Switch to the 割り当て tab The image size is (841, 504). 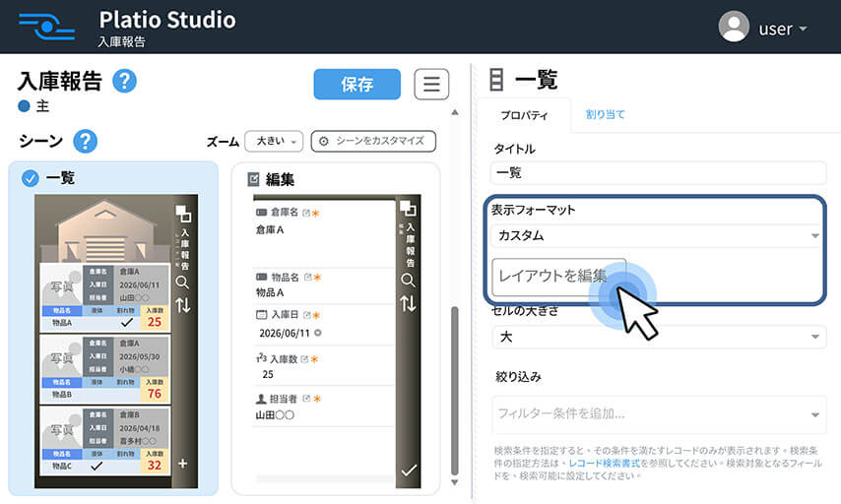[605, 114]
